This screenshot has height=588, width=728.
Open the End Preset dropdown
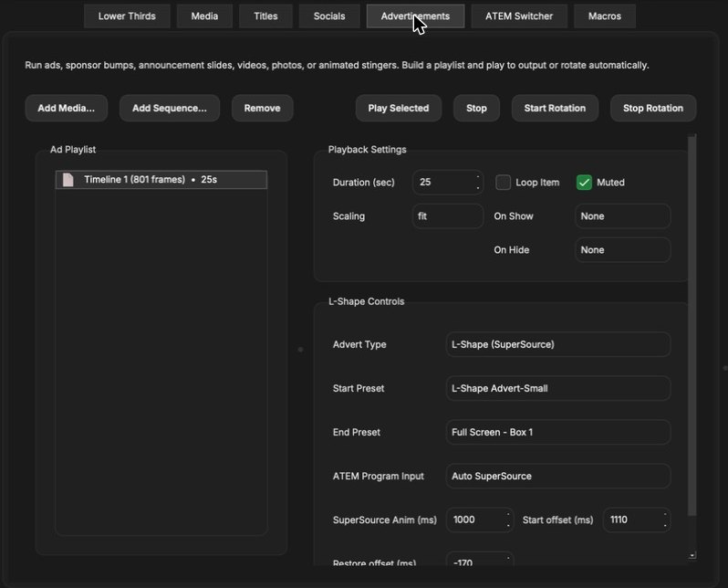(x=558, y=432)
